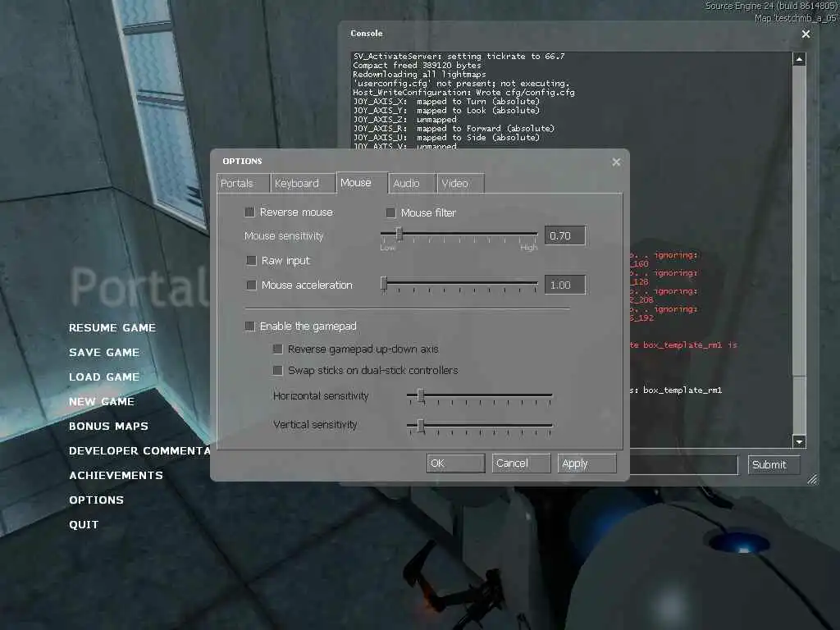840x630 pixels.
Task: Click the console scrollbar down arrow
Action: click(x=799, y=441)
